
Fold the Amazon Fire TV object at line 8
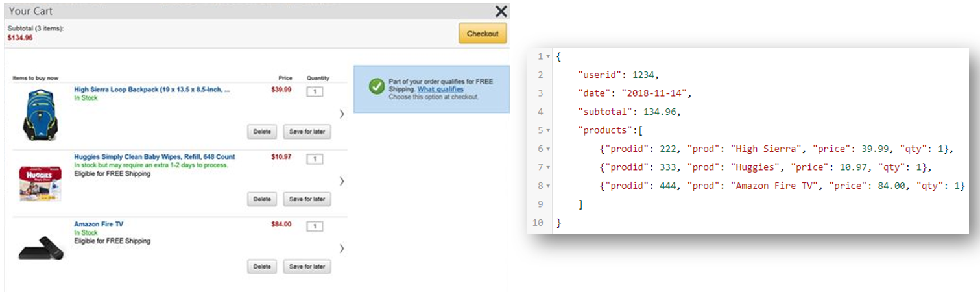(548, 186)
